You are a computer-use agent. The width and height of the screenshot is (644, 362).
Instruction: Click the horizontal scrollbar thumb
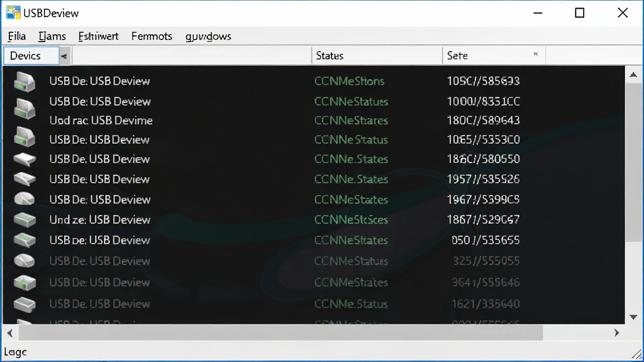coord(280,333)
